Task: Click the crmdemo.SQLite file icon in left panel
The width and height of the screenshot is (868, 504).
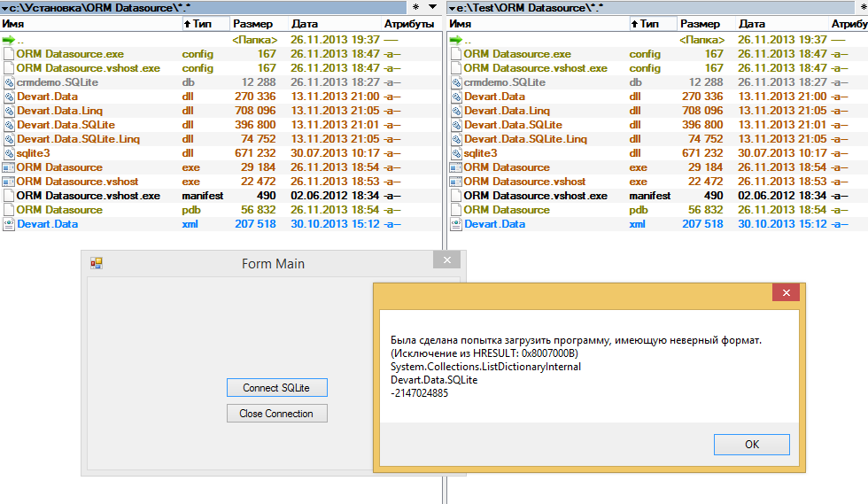Action: (9, 82)
